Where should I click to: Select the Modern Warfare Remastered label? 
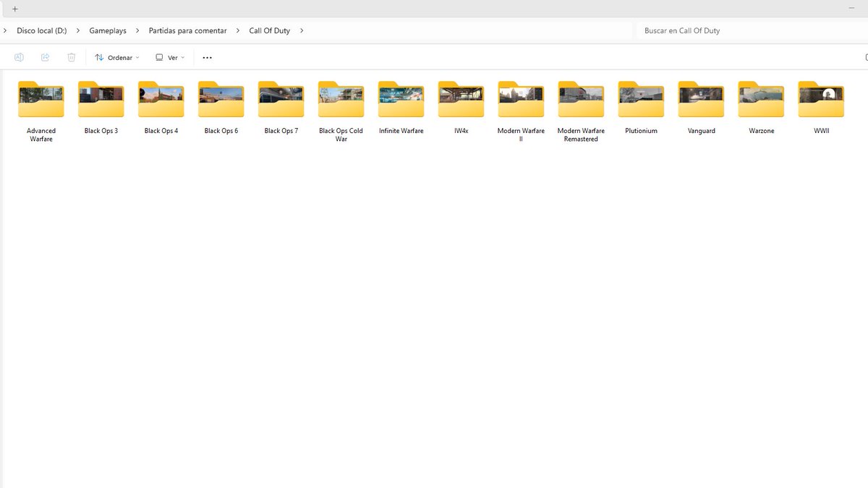(x=582, y=135)
